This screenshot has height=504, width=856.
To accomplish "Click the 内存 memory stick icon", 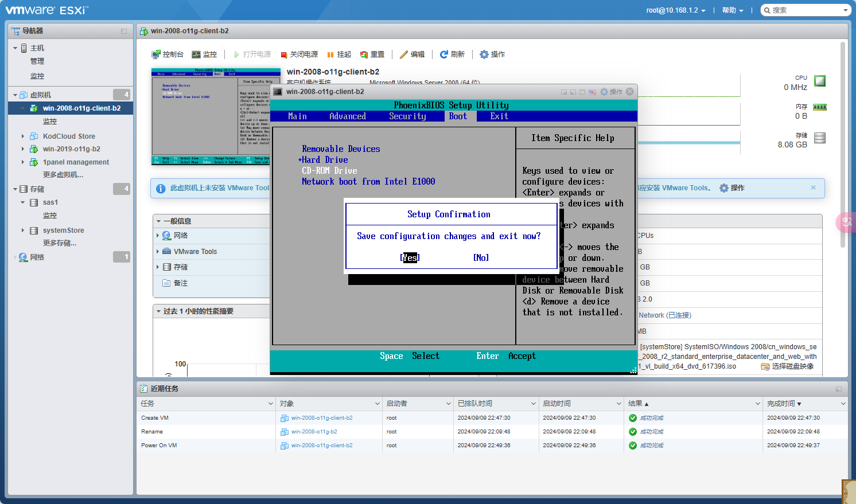I will click(820, 107).
